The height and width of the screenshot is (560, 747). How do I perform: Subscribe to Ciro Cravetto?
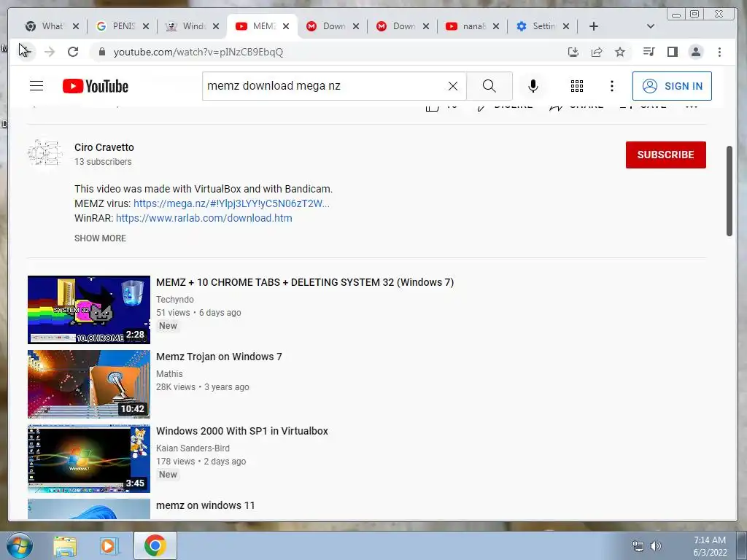pyautogui.click(x=665, y=155)
